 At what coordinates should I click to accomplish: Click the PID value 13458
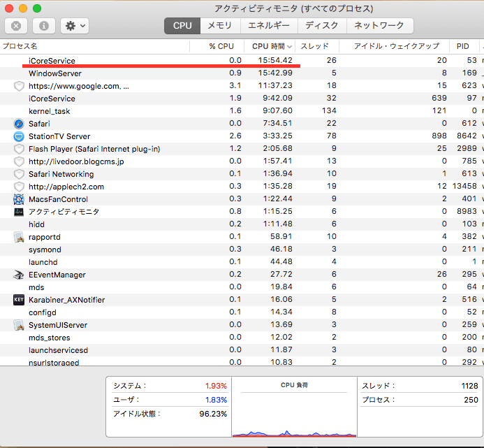[464, 186]
